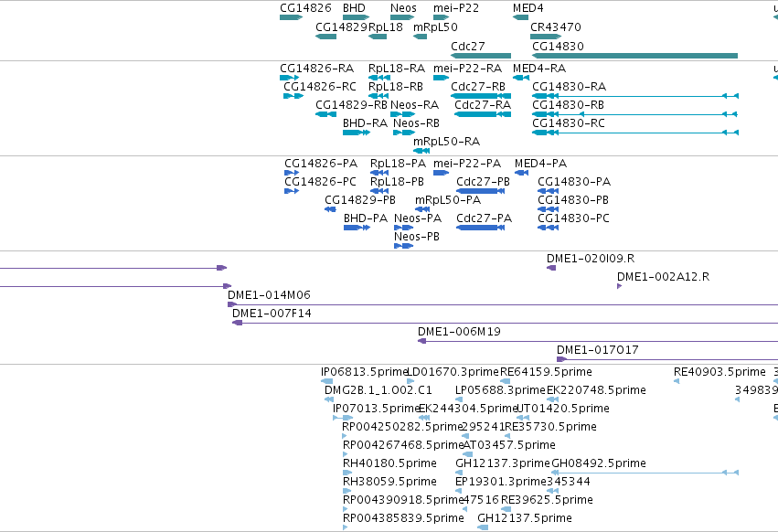Click the CG14826-RA transcript
This screenshot has height=532, width=778.
click(x=289, y=78)
